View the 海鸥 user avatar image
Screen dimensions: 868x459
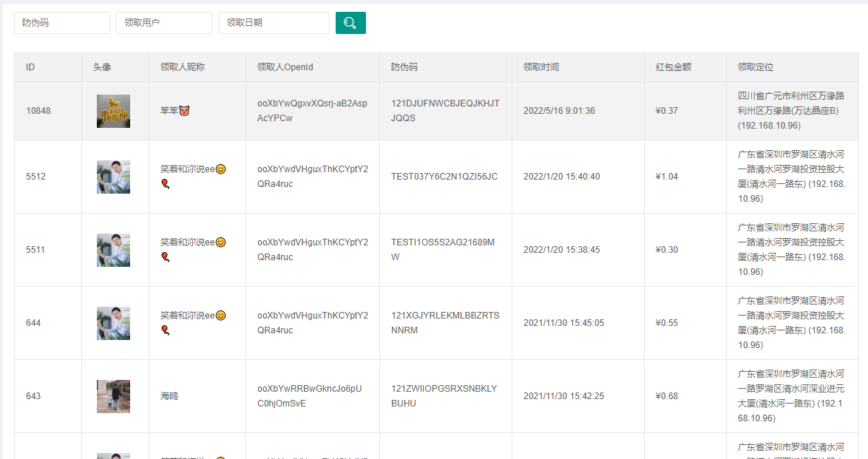(x=113, y=396)
